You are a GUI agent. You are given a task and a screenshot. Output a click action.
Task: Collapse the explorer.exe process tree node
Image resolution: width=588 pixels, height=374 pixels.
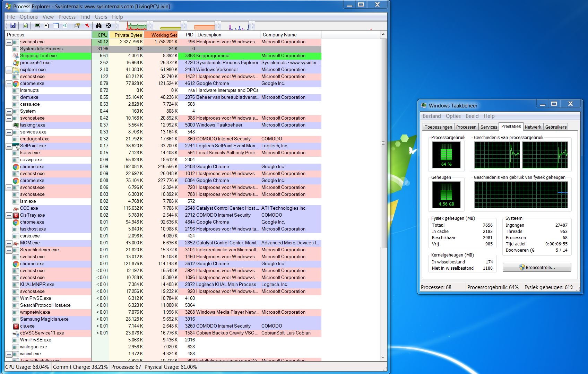click(x=9, y=70)
